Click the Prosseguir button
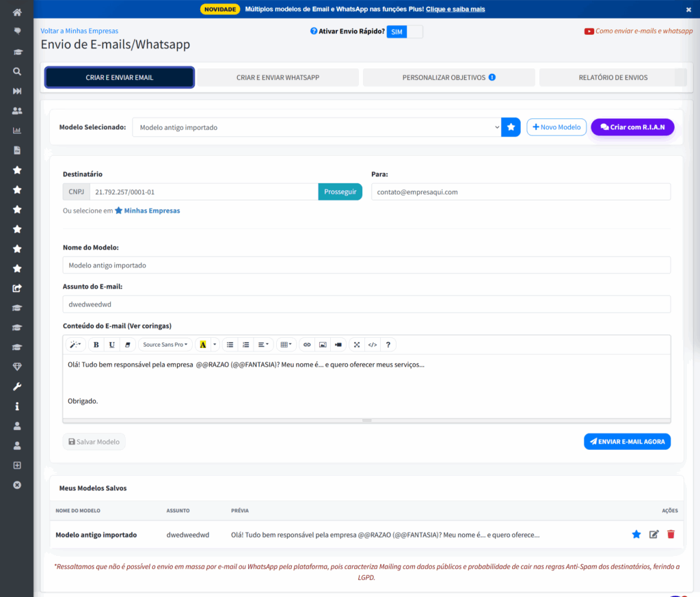Viewport: 700px width, 597px height. pyautogui.click(x=340, y=192)
